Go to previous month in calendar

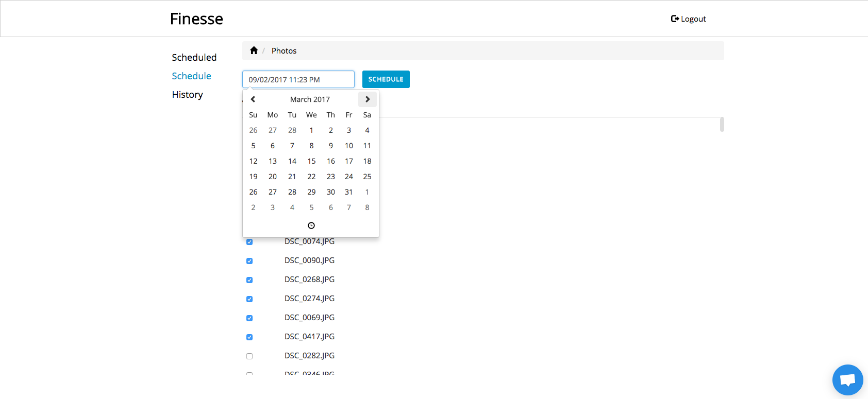253,99
